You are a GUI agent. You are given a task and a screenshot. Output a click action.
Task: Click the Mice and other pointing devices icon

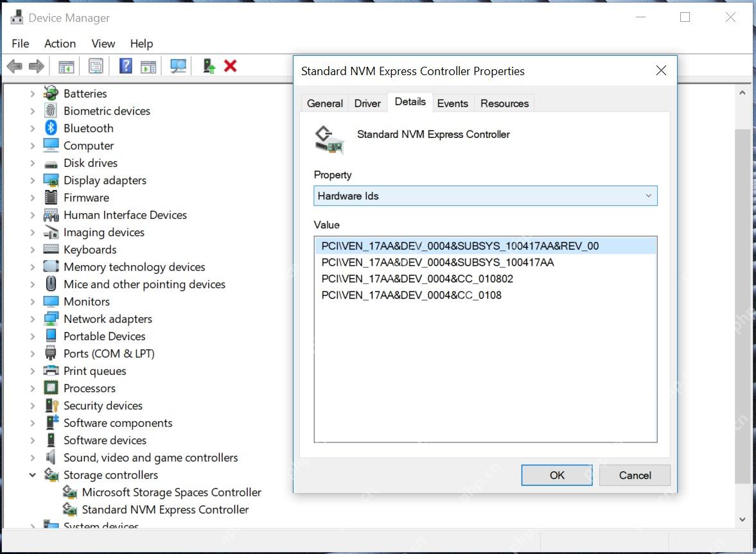click(51, 284)
